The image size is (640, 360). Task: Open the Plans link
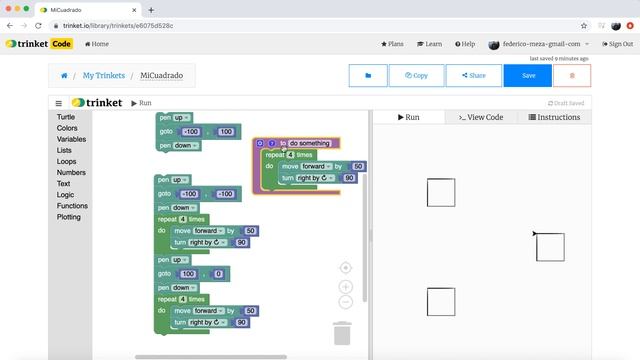[392, 44]
